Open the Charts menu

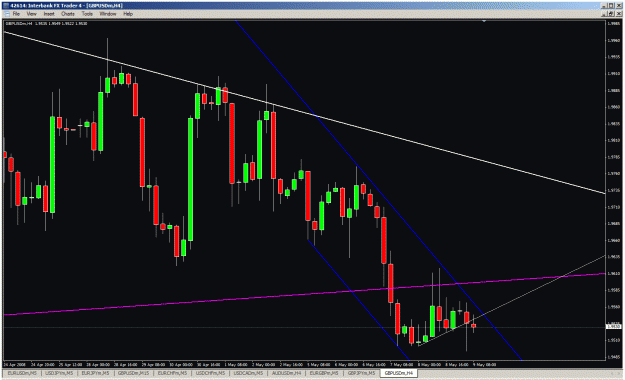[x=68, y=14]
